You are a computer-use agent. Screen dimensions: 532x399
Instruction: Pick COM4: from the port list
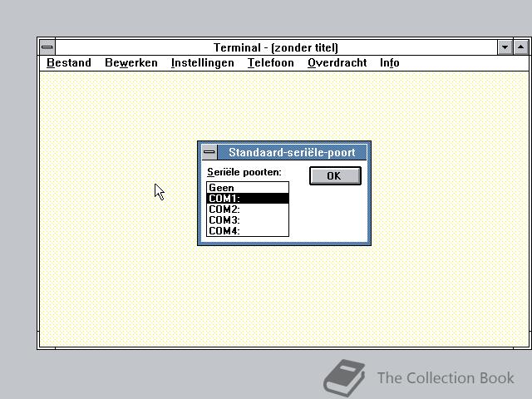[248, 231]
